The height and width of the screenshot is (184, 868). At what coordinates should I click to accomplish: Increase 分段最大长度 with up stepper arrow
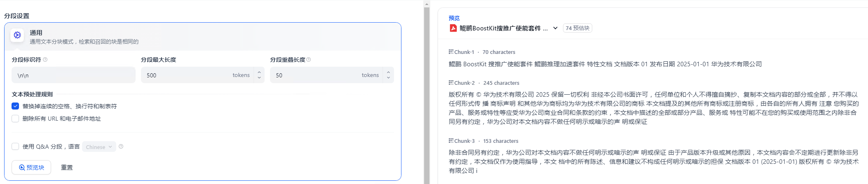259,72
